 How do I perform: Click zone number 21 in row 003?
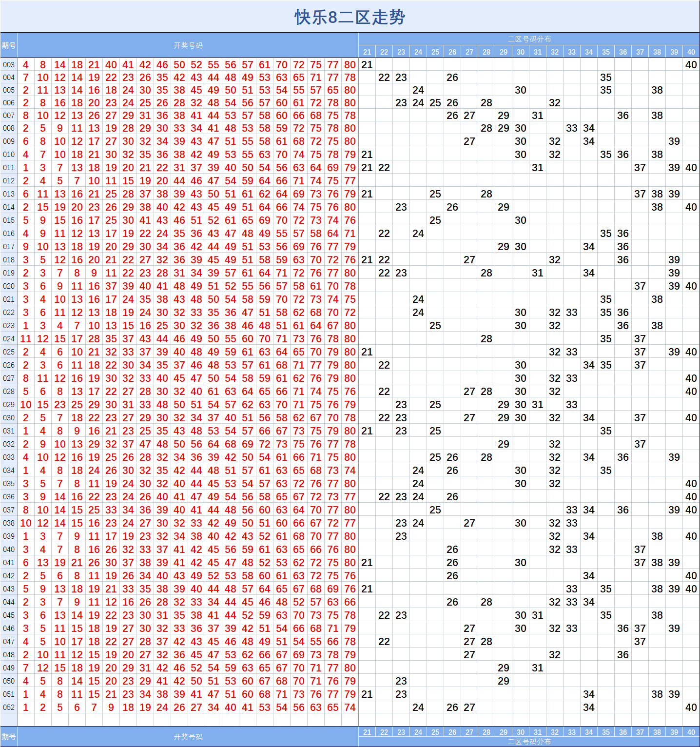coord(367,65)
